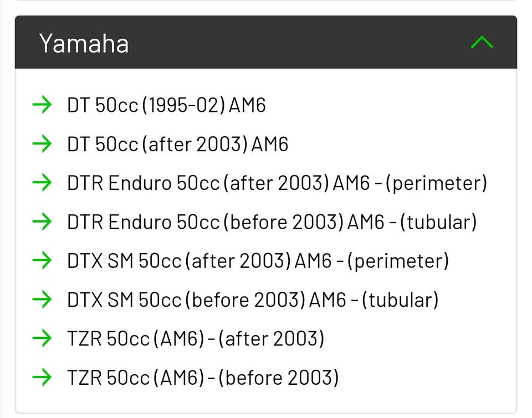Click arrow icon beside DTX SM tubular
The height and width of the screenshot is (418, 532).
42,300
